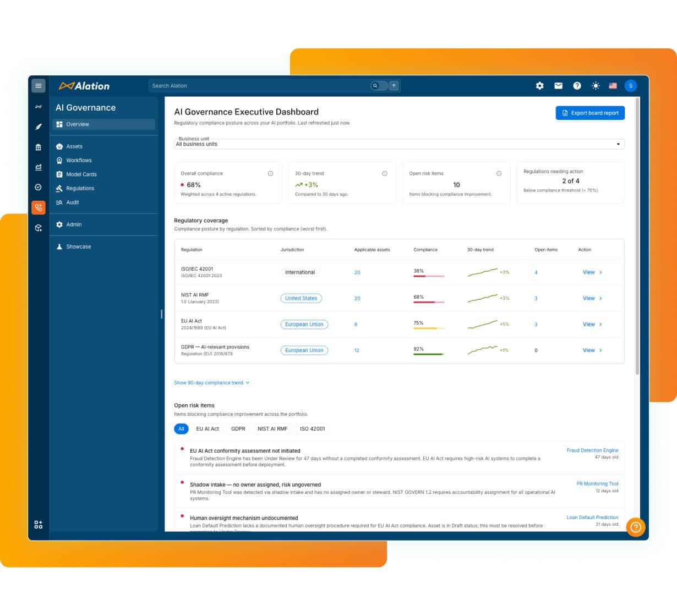Click the ISO/IEC 42001 38% compliance bar
Screen dimensions: 677x616
pos(429,276)
